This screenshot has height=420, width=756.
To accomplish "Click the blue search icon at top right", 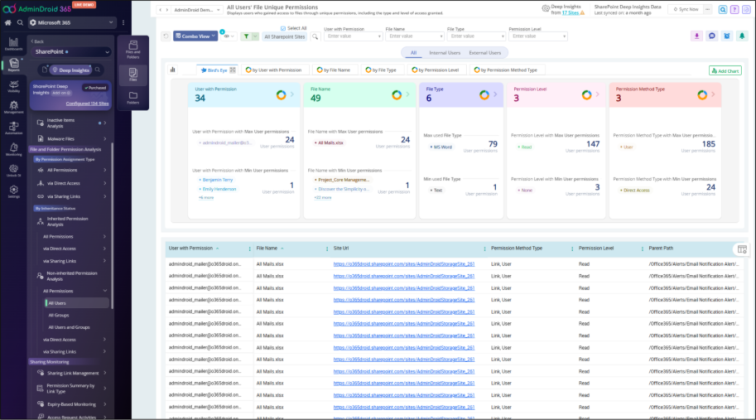I will [x=722, y=9].
